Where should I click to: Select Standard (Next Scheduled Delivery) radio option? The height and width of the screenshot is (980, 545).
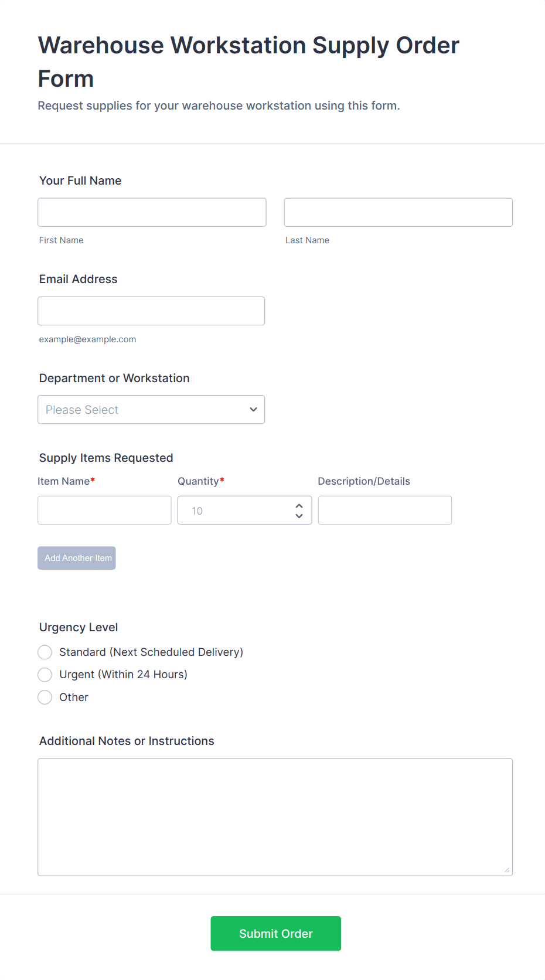pos(45,652)
